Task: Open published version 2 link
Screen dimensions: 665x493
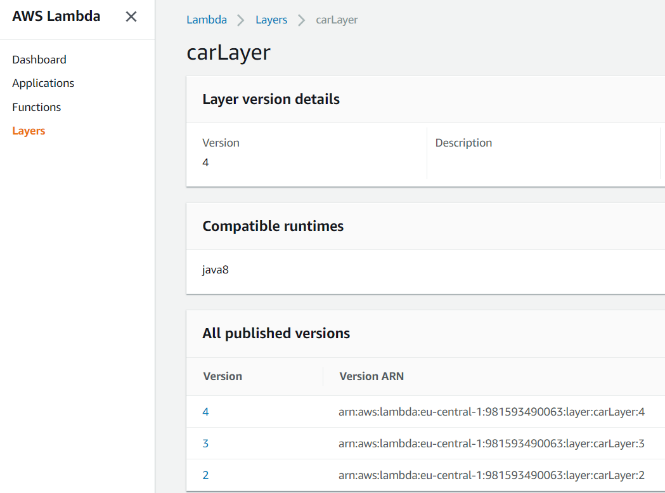Action: 206,475
